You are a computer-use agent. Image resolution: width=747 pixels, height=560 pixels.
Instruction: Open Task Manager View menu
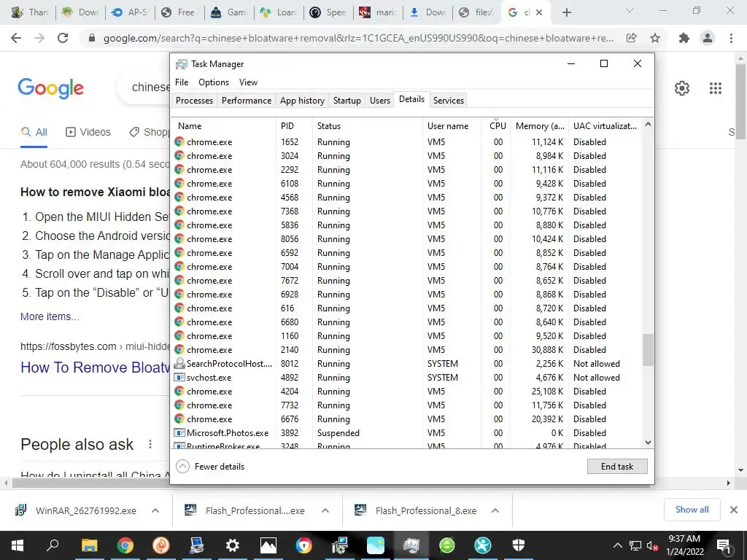tap(248, 82)
